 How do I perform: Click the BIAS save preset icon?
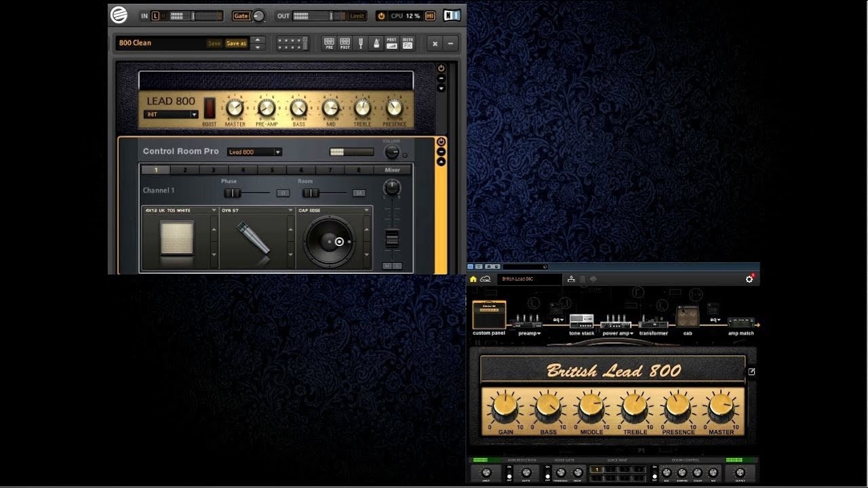coord(571,279)
